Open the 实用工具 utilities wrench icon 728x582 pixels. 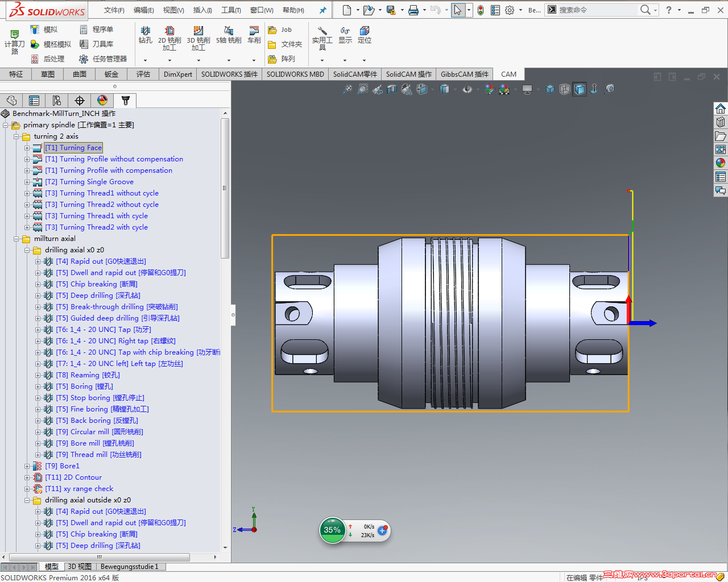322,31
